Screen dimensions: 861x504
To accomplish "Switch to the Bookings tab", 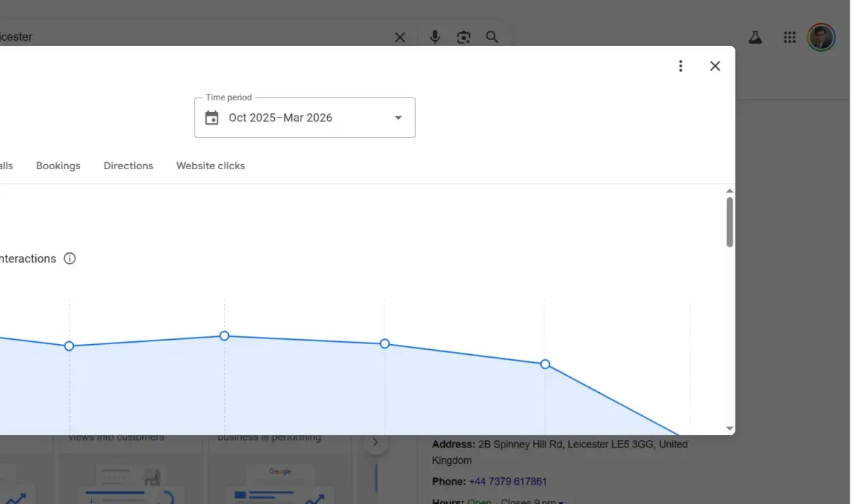I will [x=58, y=166].
